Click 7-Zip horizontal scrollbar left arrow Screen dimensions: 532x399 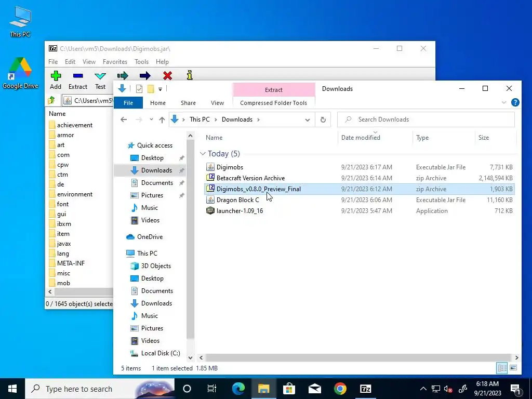click(50, 291)
